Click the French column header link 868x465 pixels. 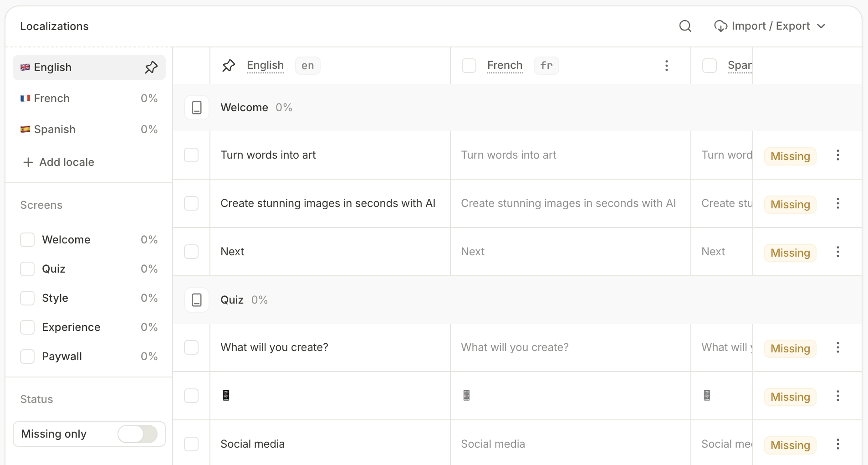click(505, 66)
